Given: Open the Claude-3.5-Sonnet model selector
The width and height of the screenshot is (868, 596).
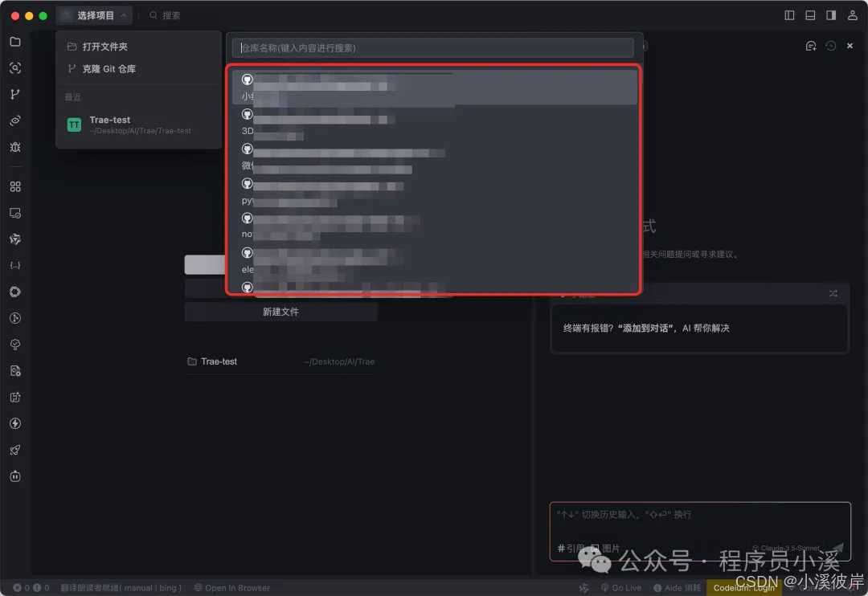Looking at the screenshot, I should click(x=786, y=549).
